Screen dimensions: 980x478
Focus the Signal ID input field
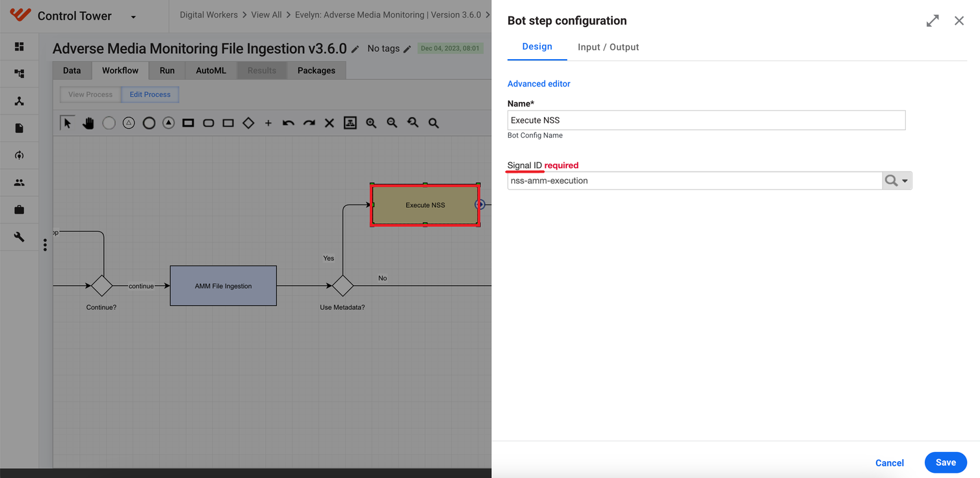coord(695,181)
